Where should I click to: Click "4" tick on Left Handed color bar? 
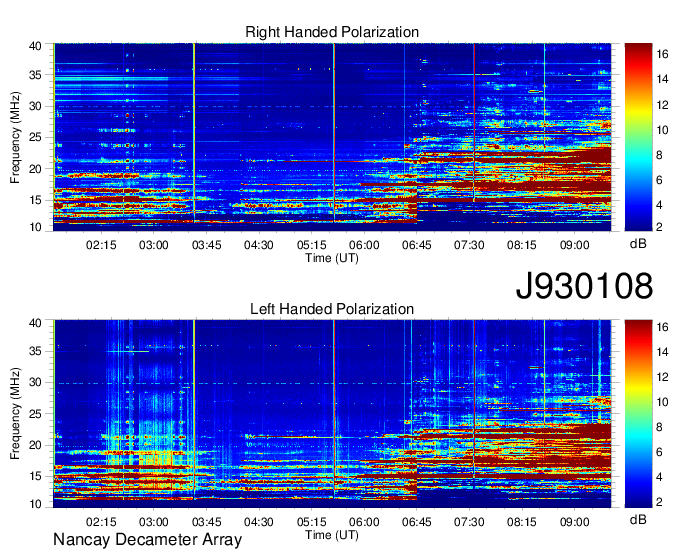(659, 477)
